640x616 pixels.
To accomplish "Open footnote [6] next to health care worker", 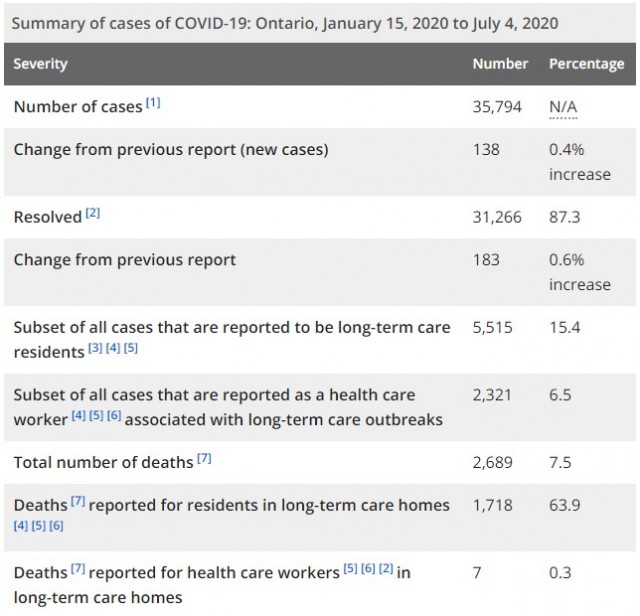I will click(x=114, y=416).
